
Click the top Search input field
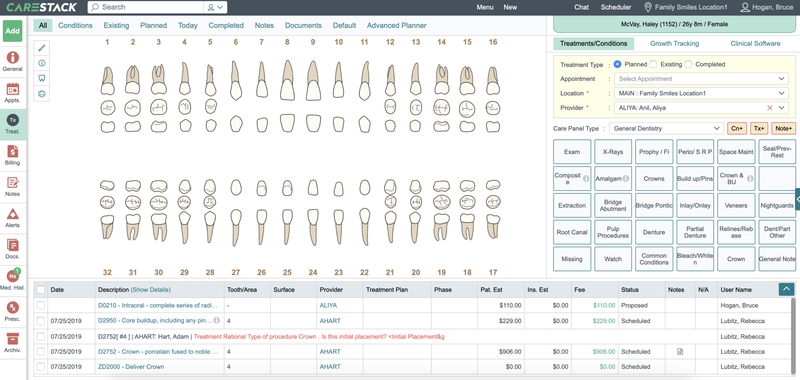click(x=145, y=7)
